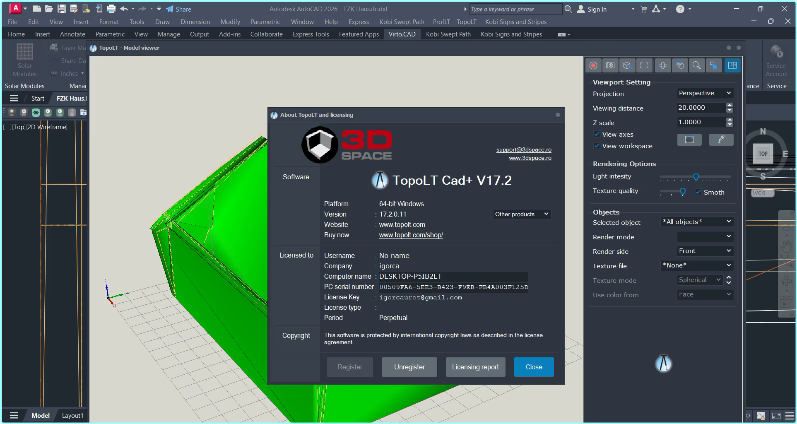Increase Viewing distance with the up stepper
The image size is (797, 424).
coord(729,105)
